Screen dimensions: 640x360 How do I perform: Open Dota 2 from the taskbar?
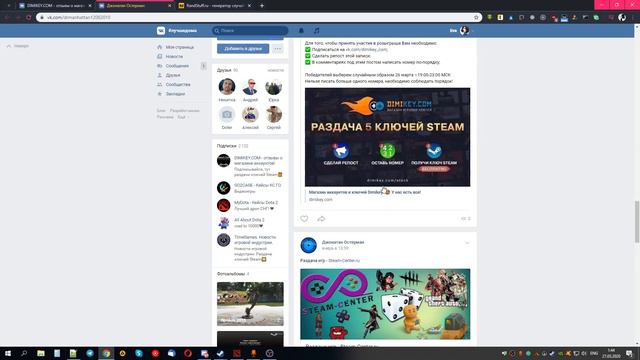(x=237, y=353)
